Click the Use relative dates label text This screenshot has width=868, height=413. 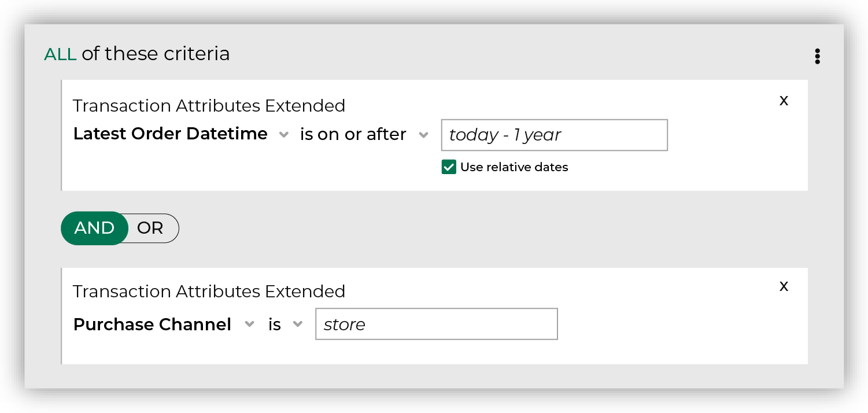(x=514, y=167)
